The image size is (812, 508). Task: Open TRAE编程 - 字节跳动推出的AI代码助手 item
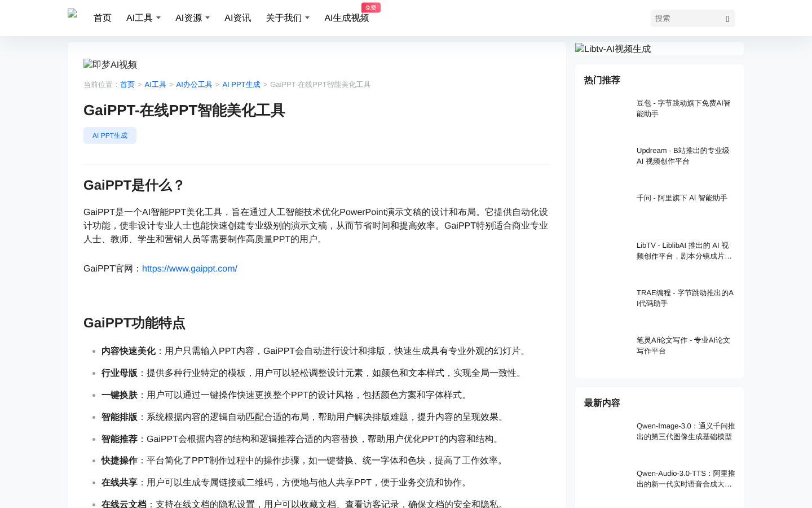point(685,298)
